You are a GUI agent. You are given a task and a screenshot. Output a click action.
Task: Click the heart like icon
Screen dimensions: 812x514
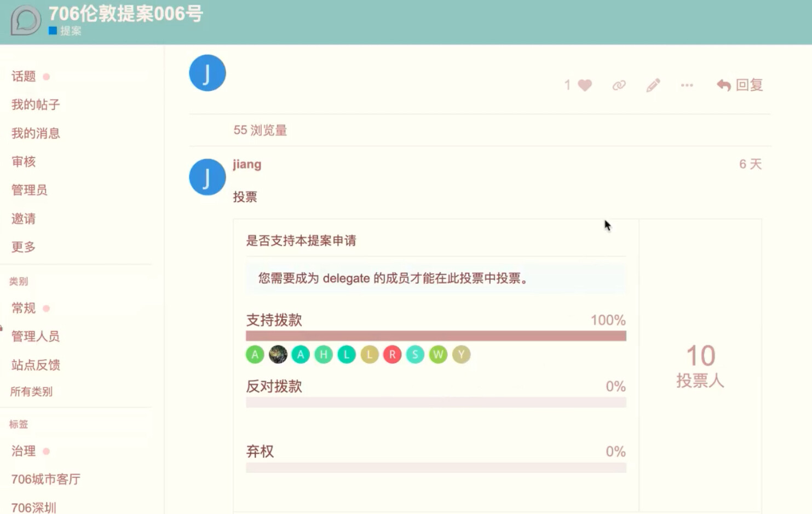(585, 85)
